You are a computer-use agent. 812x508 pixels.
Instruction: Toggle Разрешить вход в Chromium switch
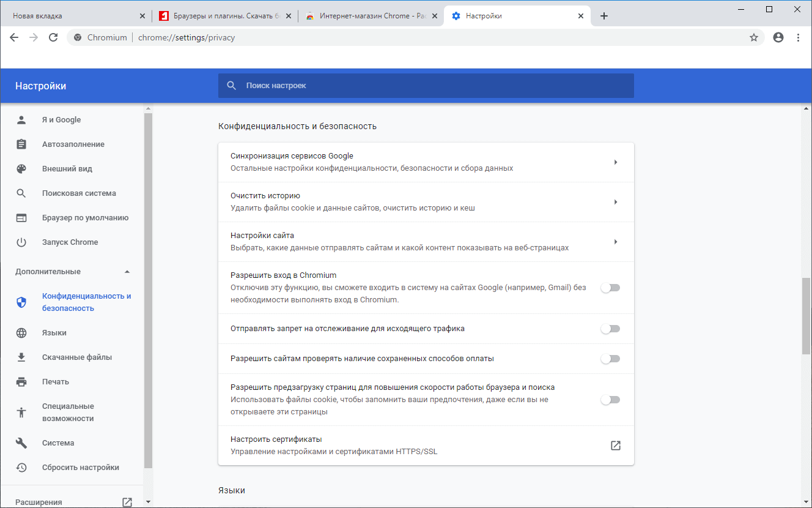click(610, 288)
